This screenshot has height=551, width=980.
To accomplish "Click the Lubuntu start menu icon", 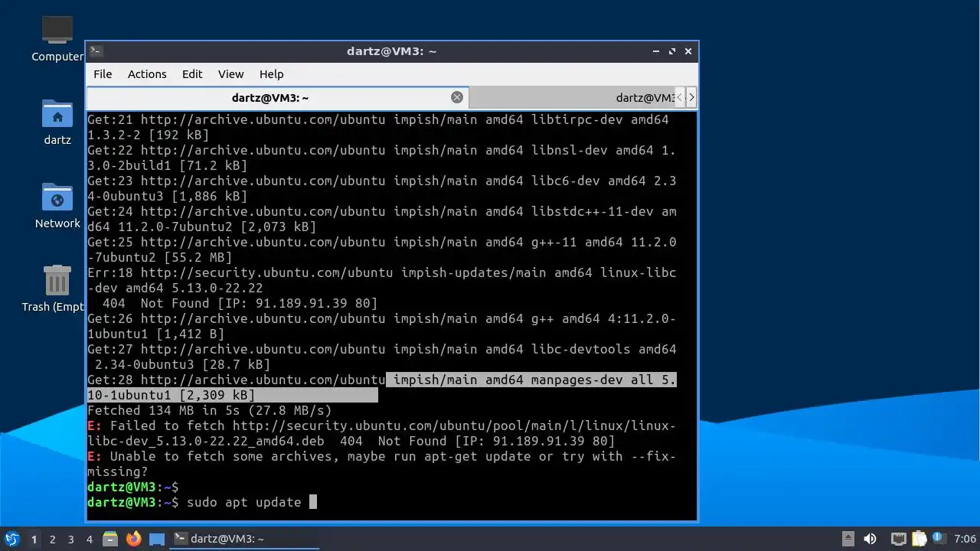I will [x=11, y=539].
